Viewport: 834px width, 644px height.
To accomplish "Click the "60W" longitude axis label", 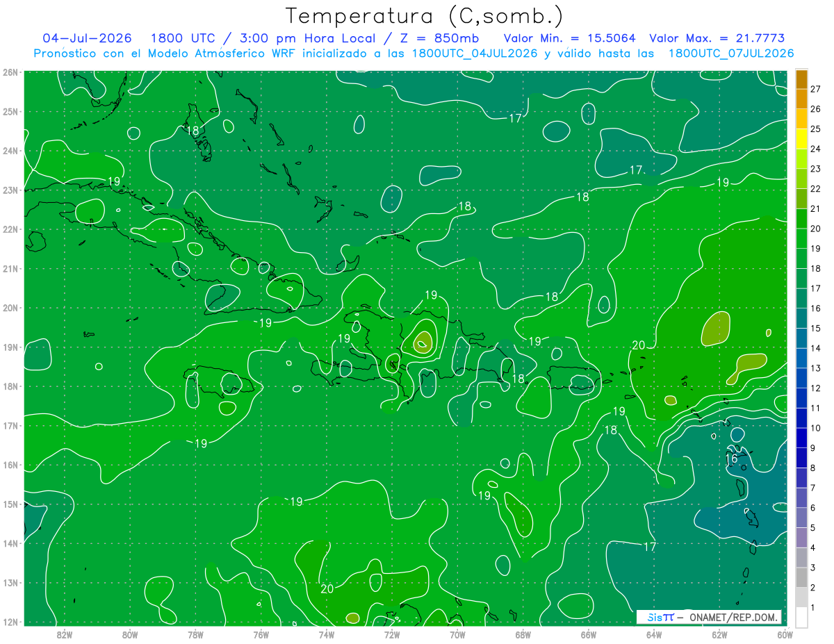I will tap(785, 634).
